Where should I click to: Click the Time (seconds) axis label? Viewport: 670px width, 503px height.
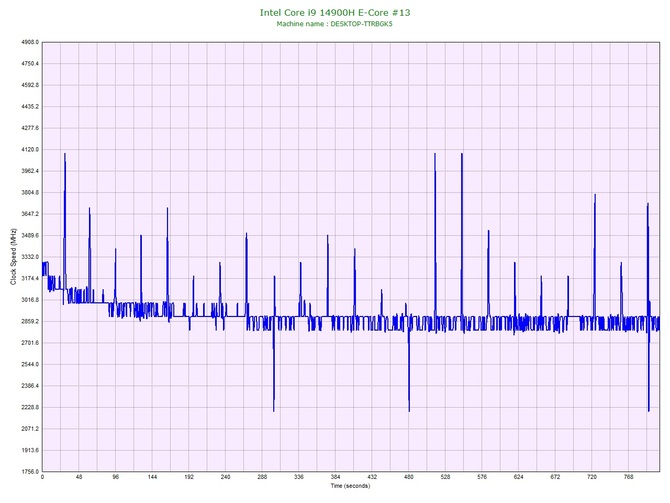pos(350,486)
